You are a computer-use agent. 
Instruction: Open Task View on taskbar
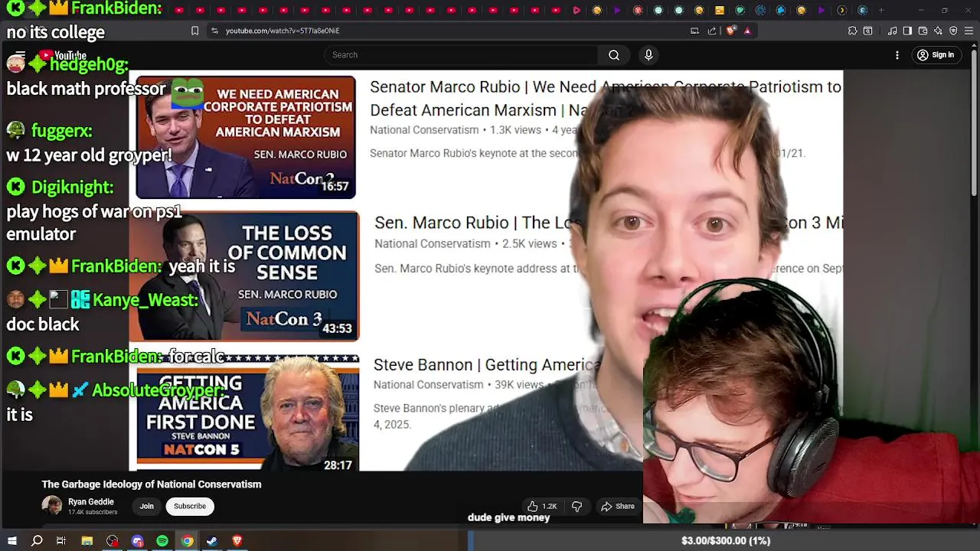(61, 541)
